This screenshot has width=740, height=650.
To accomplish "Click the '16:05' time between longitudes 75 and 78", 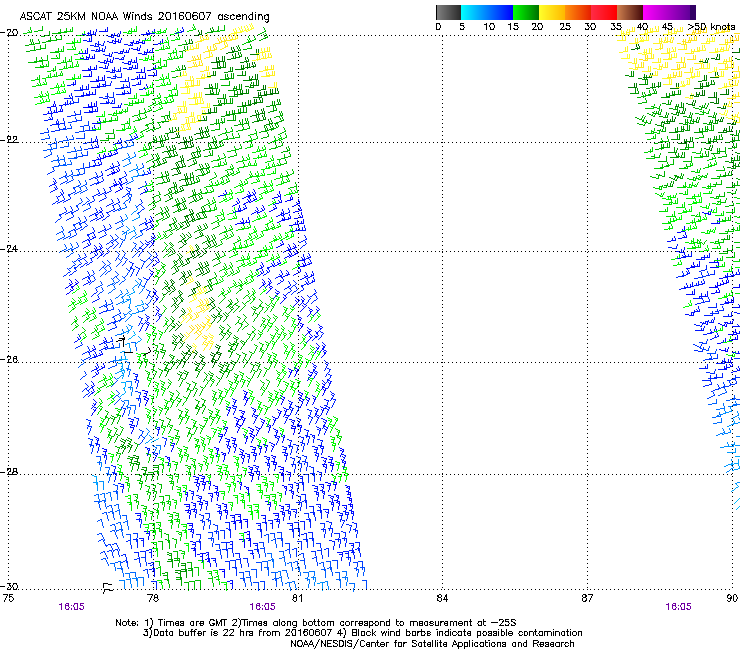I will pos(71,607).
